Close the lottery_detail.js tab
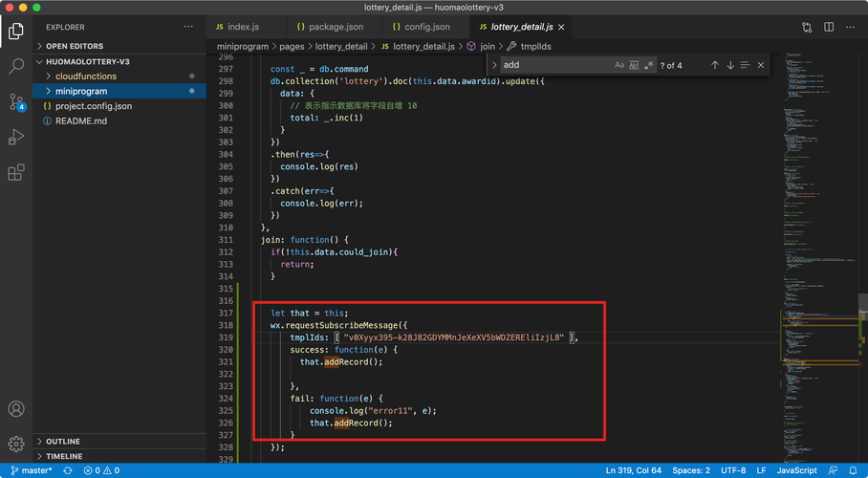Screen dimensions: 868x478 click(561, 27)
